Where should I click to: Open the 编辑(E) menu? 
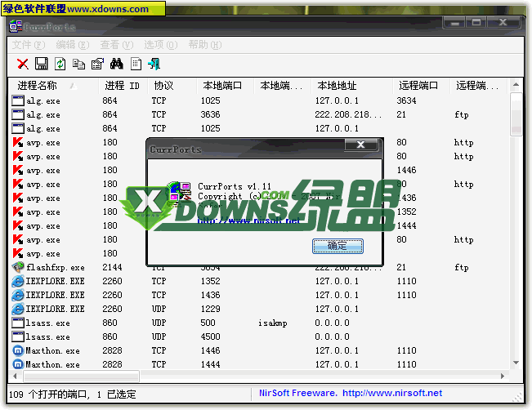(x=73, y=44)
